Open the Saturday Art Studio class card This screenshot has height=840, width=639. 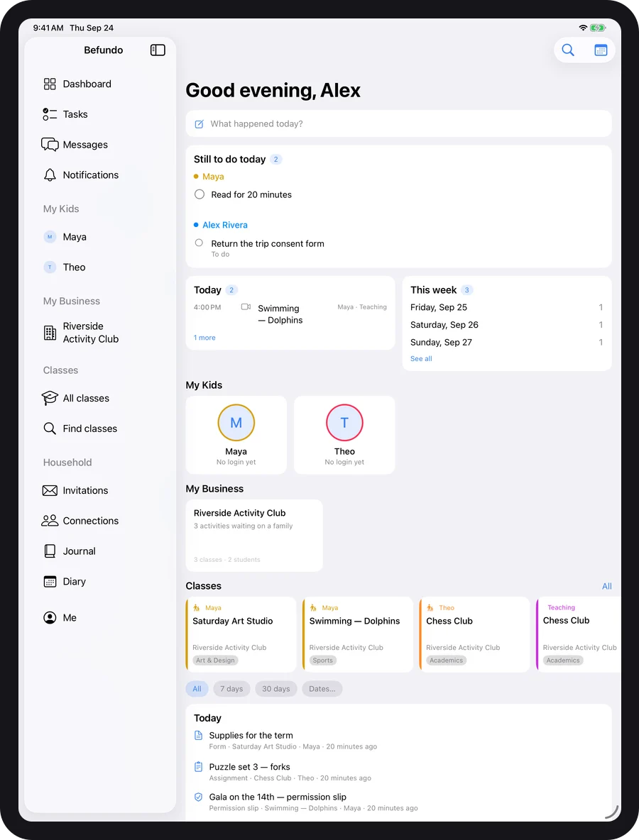point(241,634)
